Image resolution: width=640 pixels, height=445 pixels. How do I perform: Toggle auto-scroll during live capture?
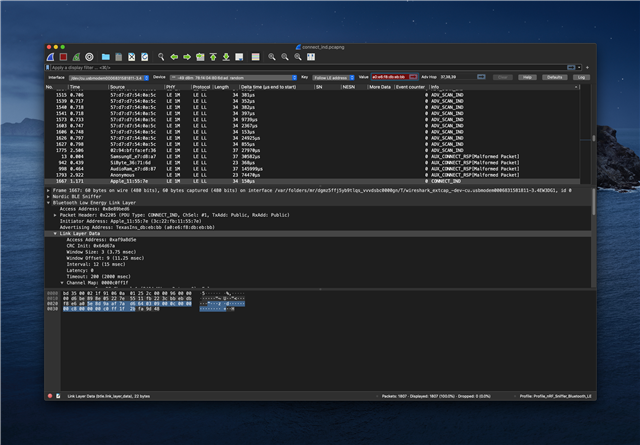tap(239, 57)
